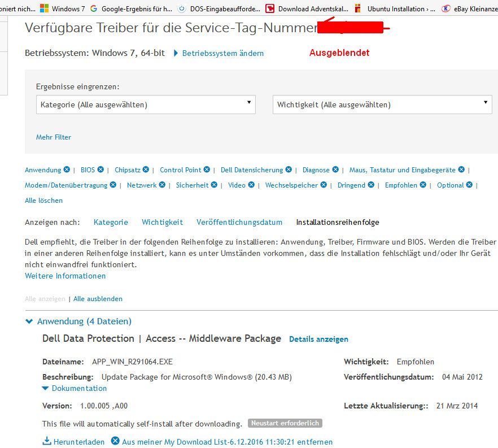
Task: Click the Google bookmark icon
Action: (x=94, y=8)
